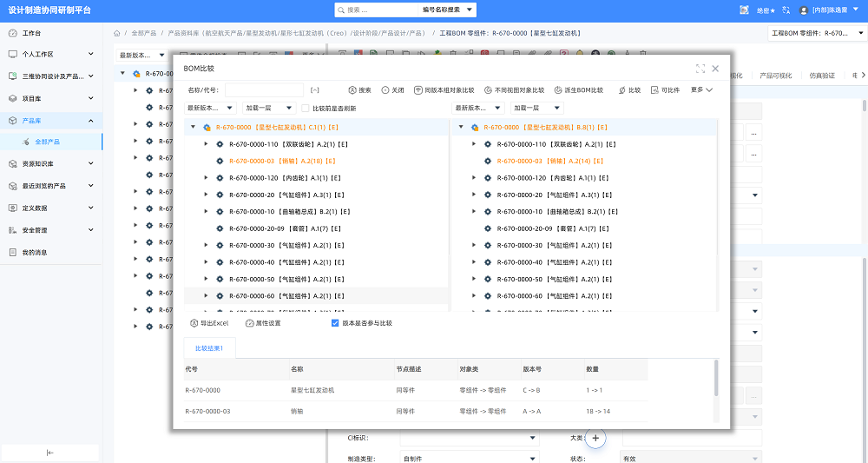Click the gear icon of right 【套管】 row

(488, 228)
